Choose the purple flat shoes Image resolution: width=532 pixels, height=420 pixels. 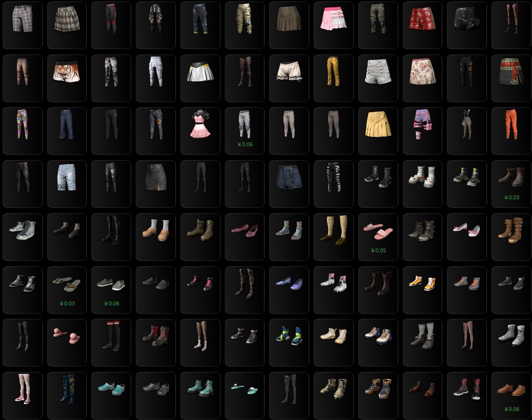[289, 283]
